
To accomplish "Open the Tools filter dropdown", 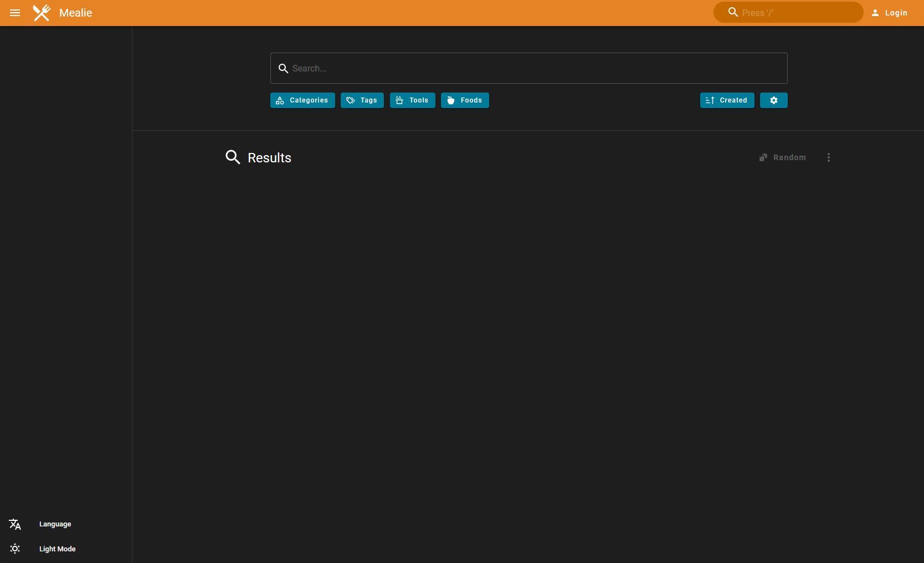I will pos(412,100).
